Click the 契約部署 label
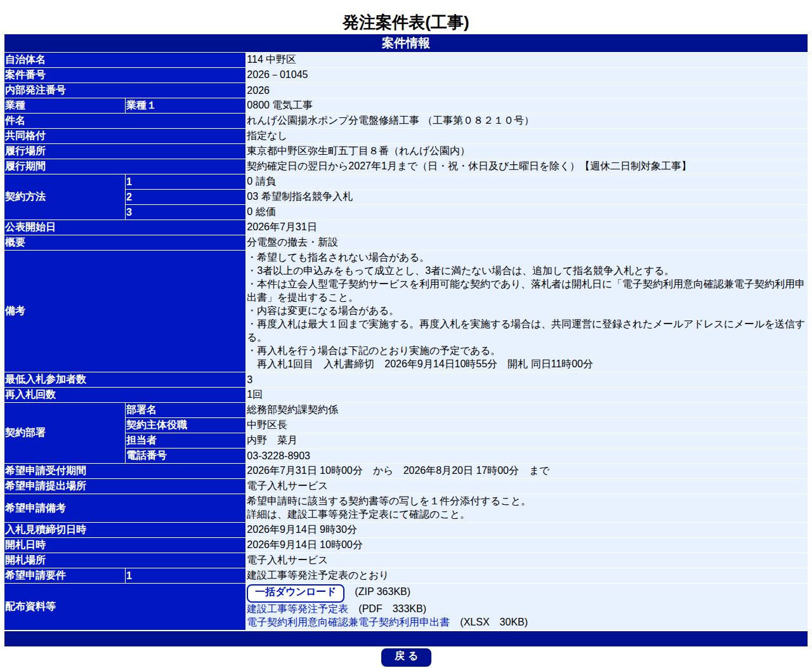Viewport: 812px width, 668px height. tap(25, 433)
